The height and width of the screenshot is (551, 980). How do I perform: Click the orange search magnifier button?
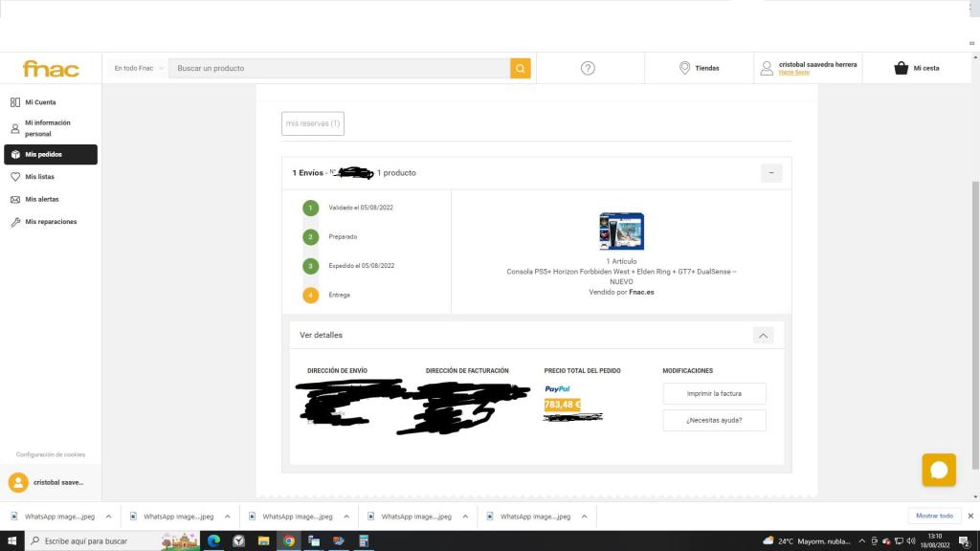[520, 68]
